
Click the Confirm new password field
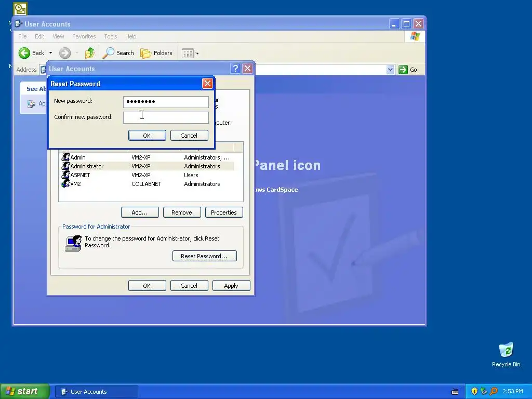(x=166, y=117)
